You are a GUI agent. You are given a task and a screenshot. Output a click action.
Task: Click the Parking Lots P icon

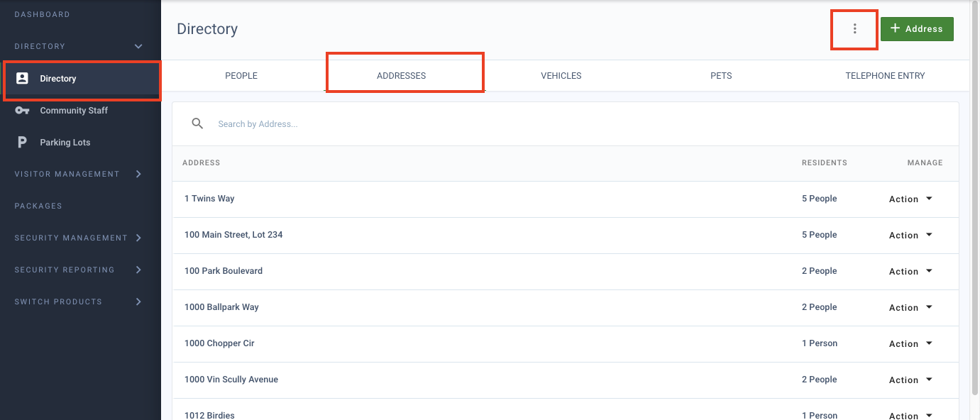pyautogui.click(x=22, y=142)
